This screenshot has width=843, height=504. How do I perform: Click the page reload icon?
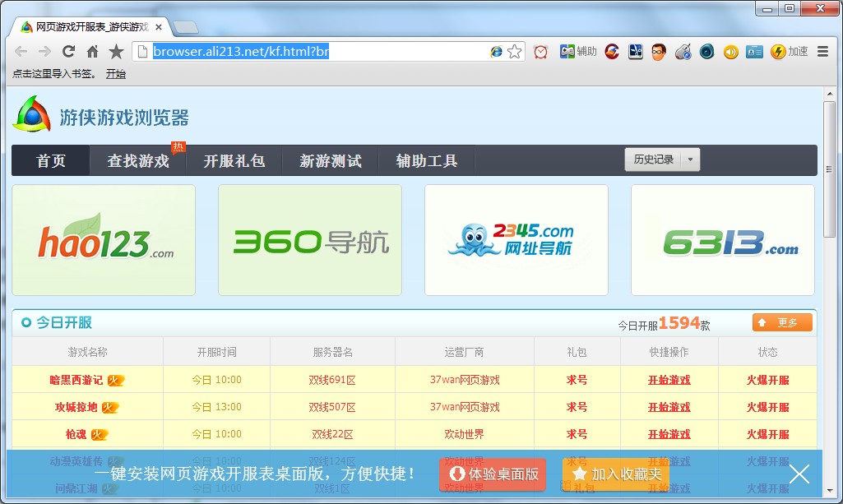[x=68, y=51]
